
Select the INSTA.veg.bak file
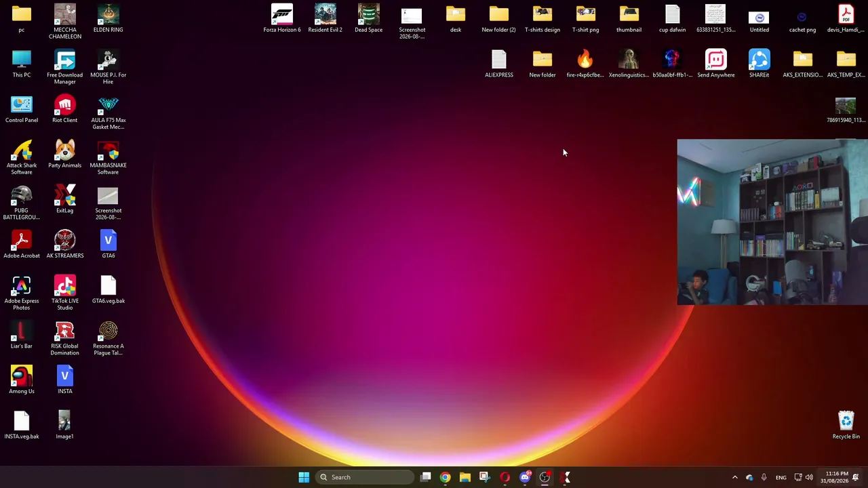click(x=22, y=426)
